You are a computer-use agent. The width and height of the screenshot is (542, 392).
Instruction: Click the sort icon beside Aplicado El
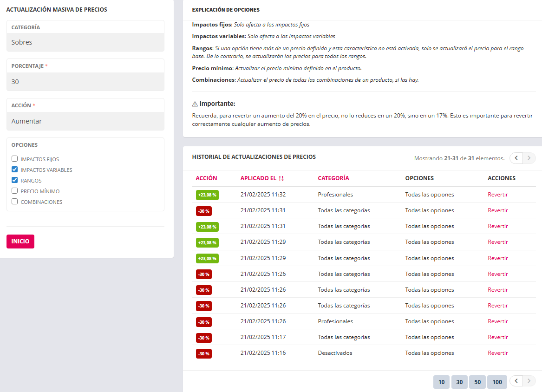coord(281,178)
